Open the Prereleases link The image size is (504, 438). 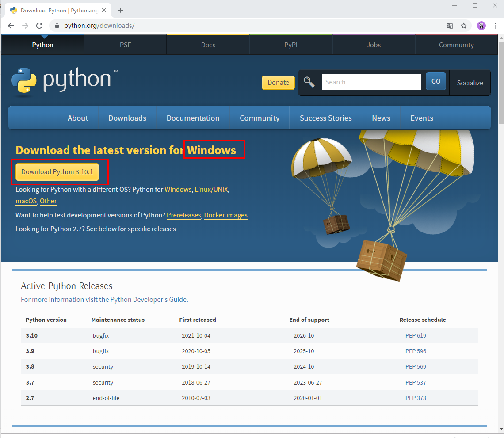[183, 215]
